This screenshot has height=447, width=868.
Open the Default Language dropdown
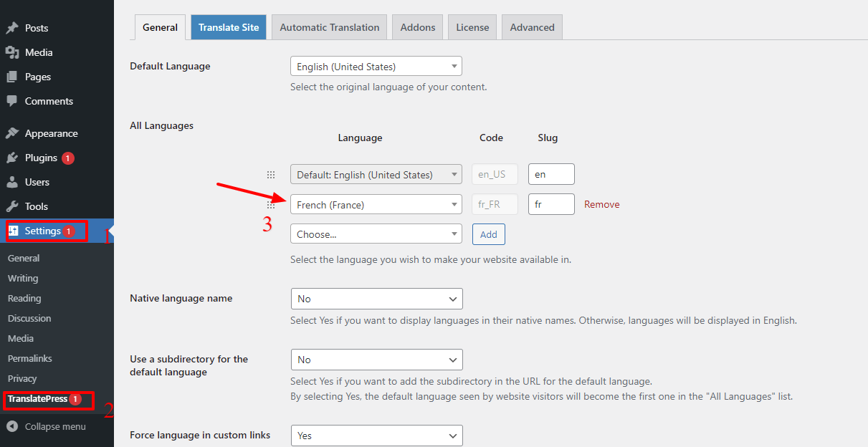376,67
